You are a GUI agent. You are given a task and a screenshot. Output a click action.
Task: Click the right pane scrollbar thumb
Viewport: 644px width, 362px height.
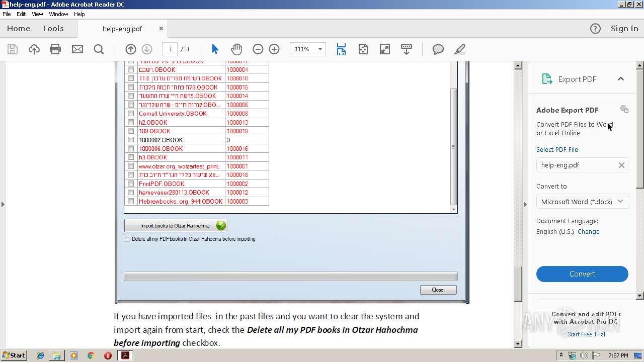[x=640, y=129]
